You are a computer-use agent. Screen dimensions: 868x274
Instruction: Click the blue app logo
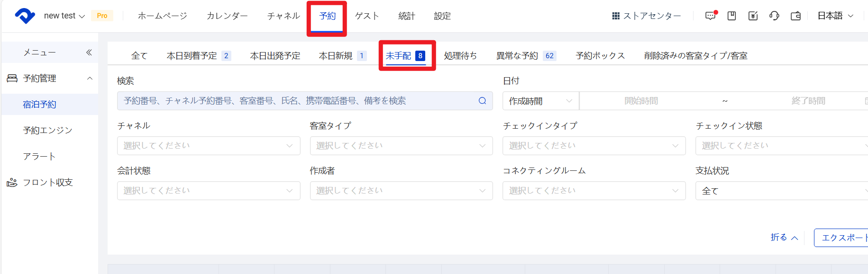click(x=25, y=16)
